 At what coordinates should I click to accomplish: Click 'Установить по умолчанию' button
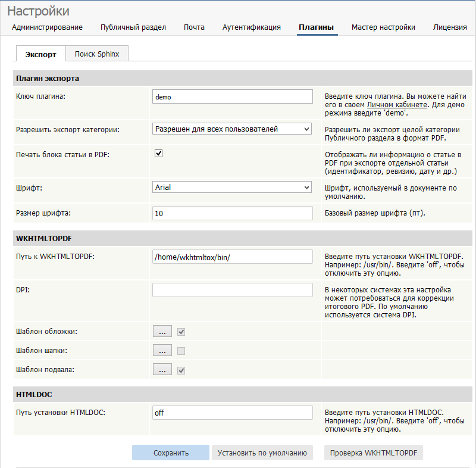[x=262, y=453]
